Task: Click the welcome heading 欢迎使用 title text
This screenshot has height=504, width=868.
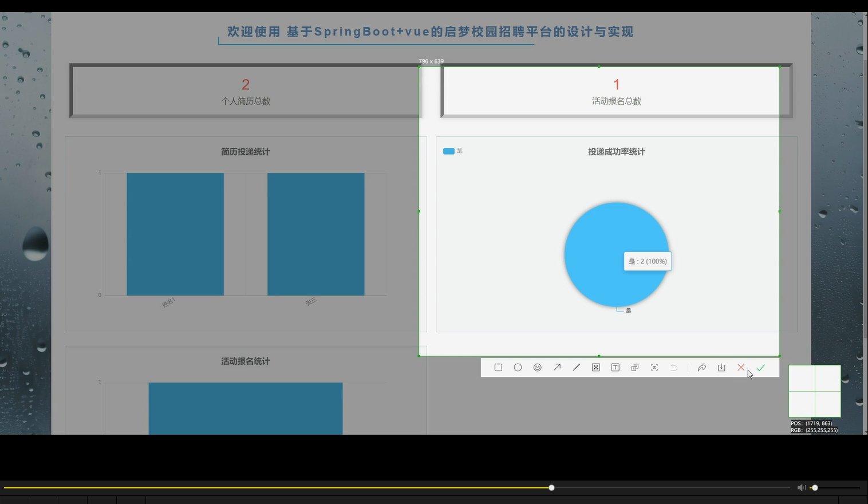Action: 430,31
